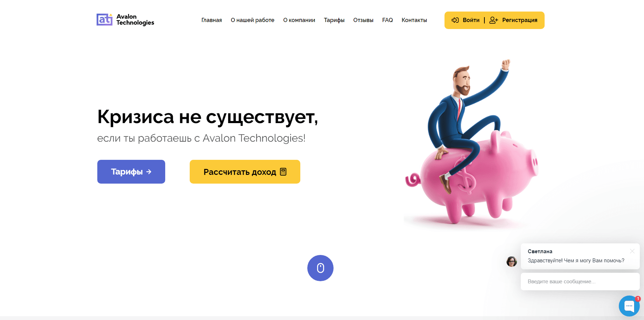Open the Главная menu item

(x=212, y=20)
